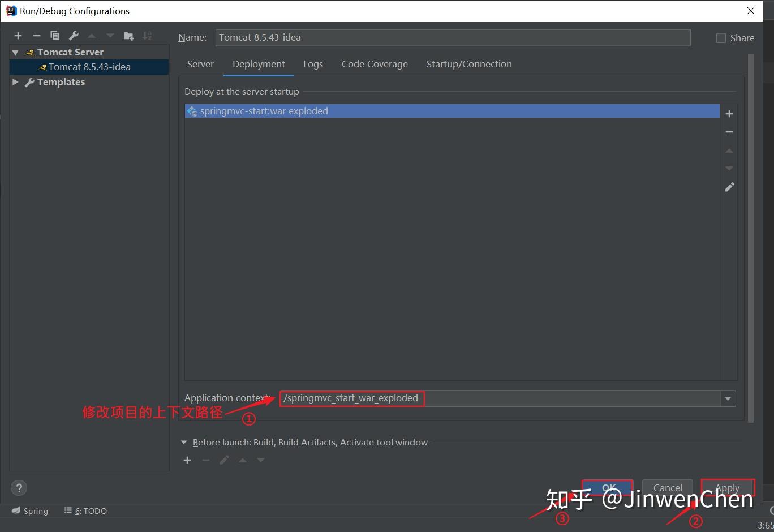Open the 6: TODO tool window

[x=85, y=510]
